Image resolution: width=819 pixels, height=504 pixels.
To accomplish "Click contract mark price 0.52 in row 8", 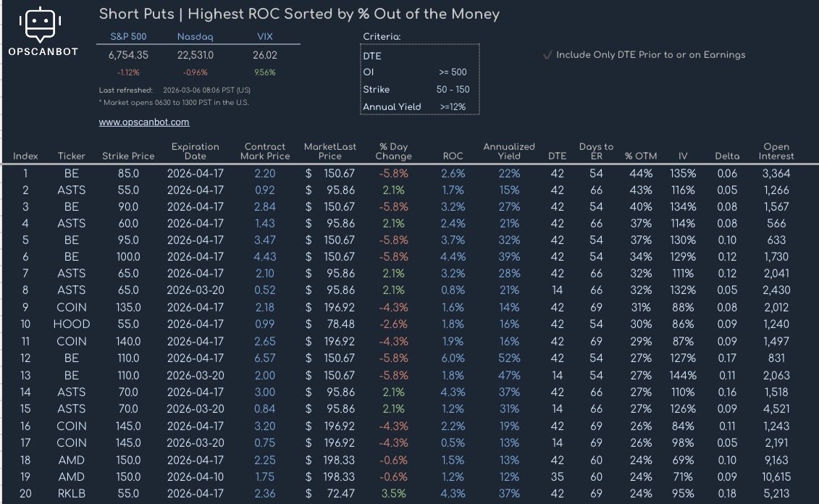I will point(265,290).
